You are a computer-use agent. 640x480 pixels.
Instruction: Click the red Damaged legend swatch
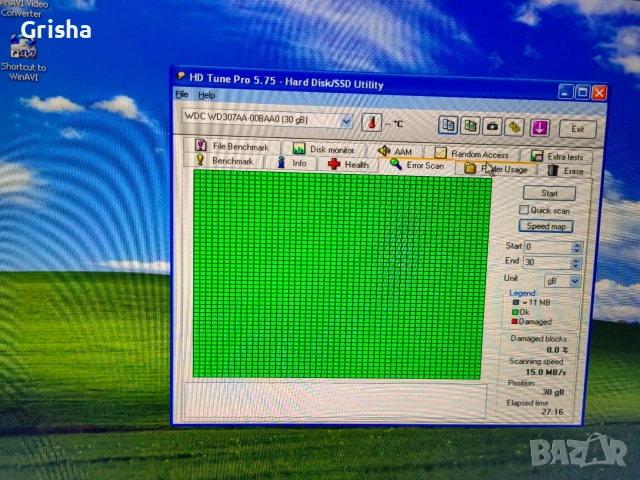(x=514, y=321)
